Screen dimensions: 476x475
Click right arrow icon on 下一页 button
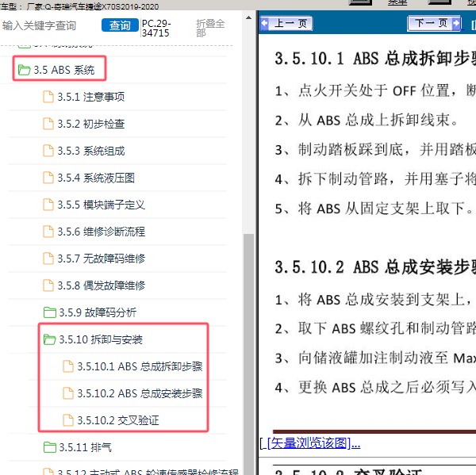click(455, 23)
